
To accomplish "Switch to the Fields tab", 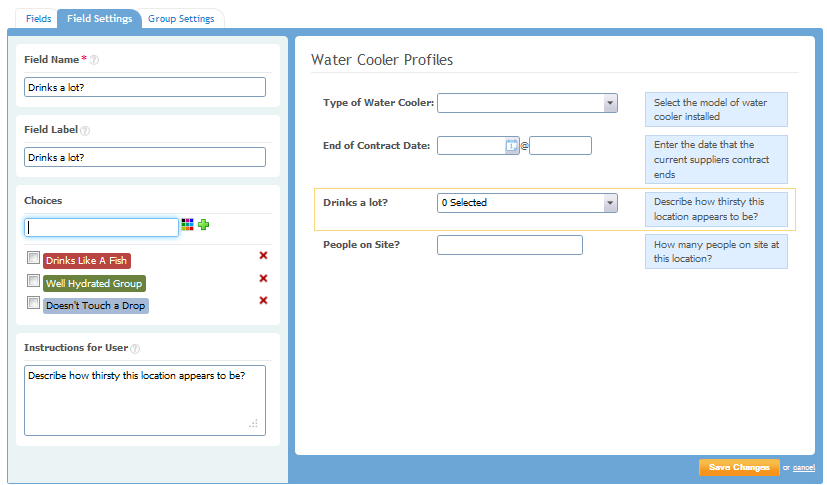I will pos(38,19).
